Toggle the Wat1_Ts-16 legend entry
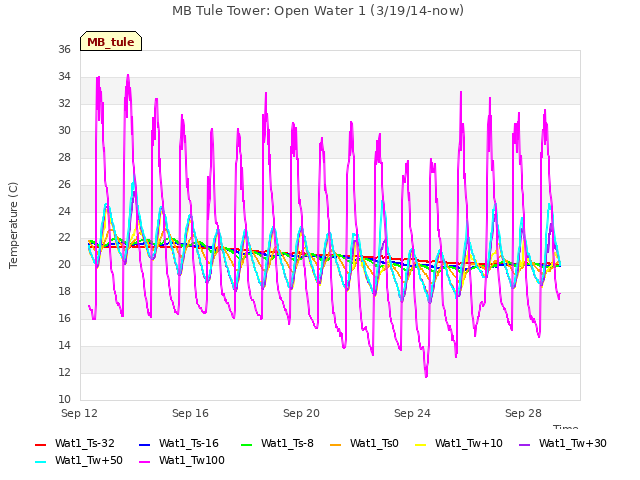Viewport: 640px width, 480px height. (179, 443)
